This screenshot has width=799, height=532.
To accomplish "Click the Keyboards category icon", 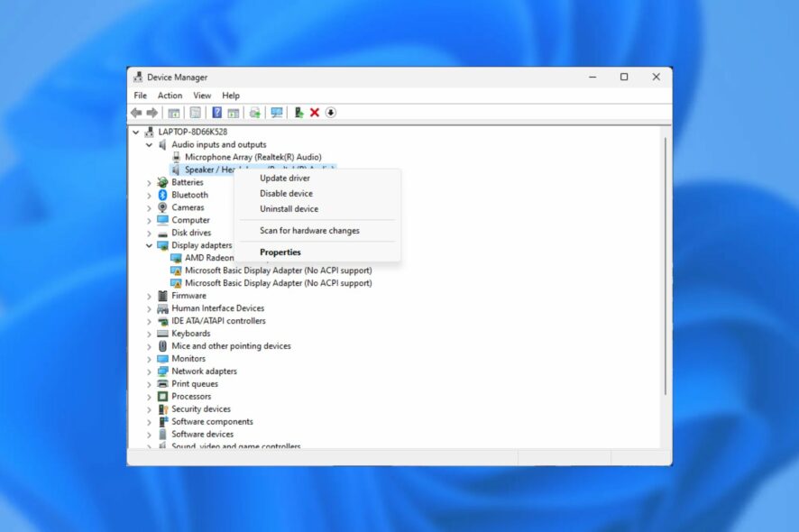I will coord(162,334).
